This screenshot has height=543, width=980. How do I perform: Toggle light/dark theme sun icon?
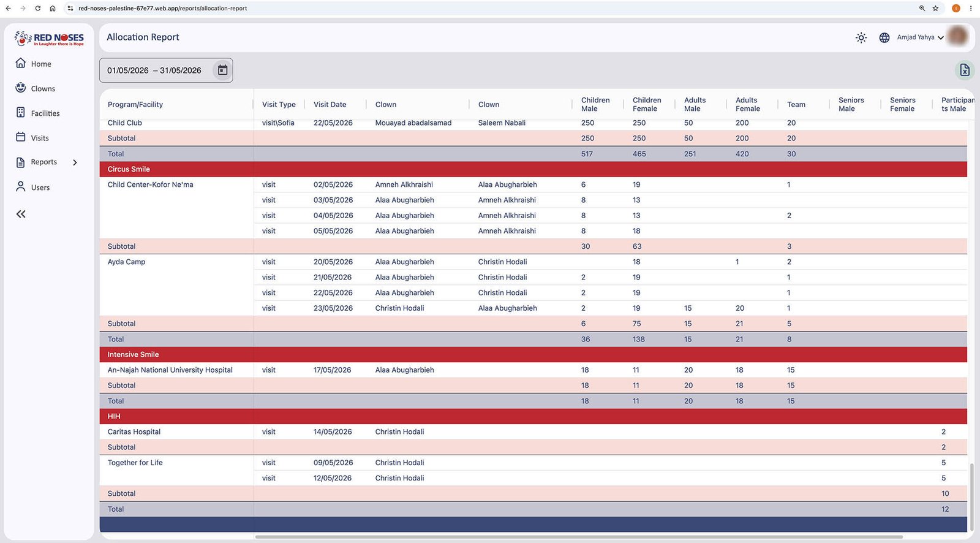[861, 37]
